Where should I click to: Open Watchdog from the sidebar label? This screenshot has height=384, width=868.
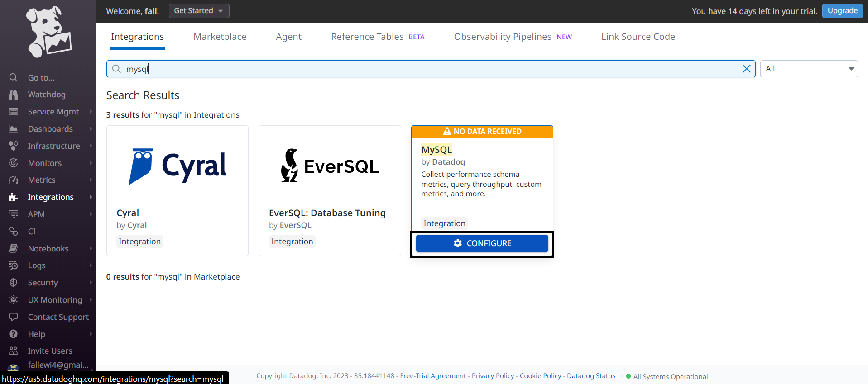click(47, 95)
